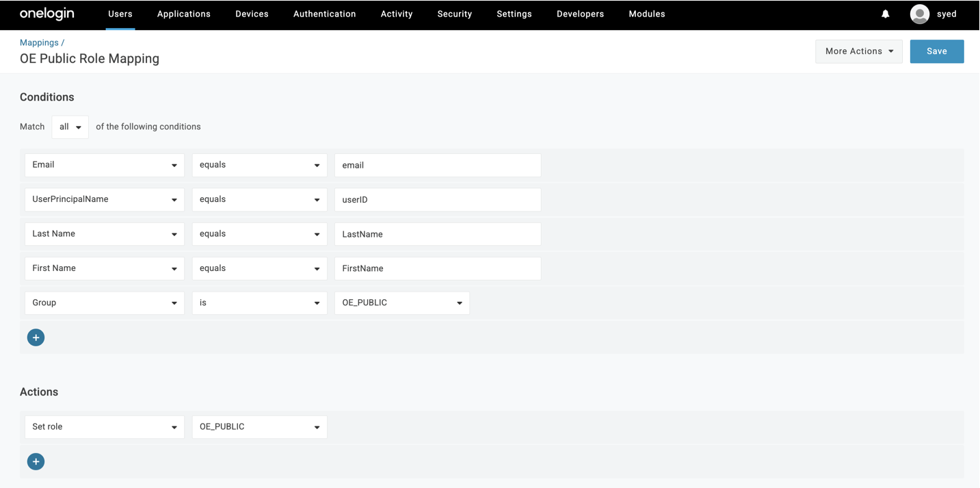The height and width of the screenshot is (488, 980).
Task: Open the Settings menu
Action: 514,14
